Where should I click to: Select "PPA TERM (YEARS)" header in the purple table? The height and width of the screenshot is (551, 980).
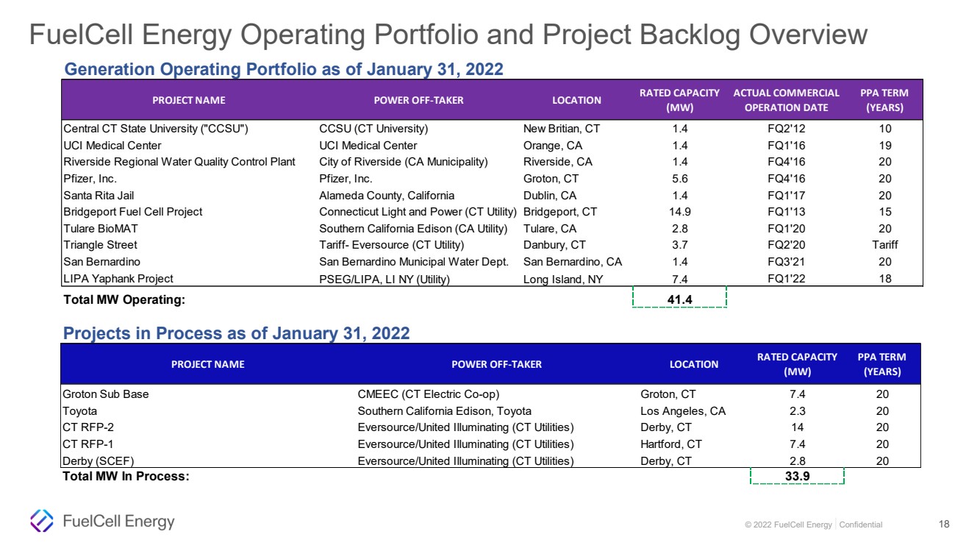pyautogui.click(x=884, y=100)
